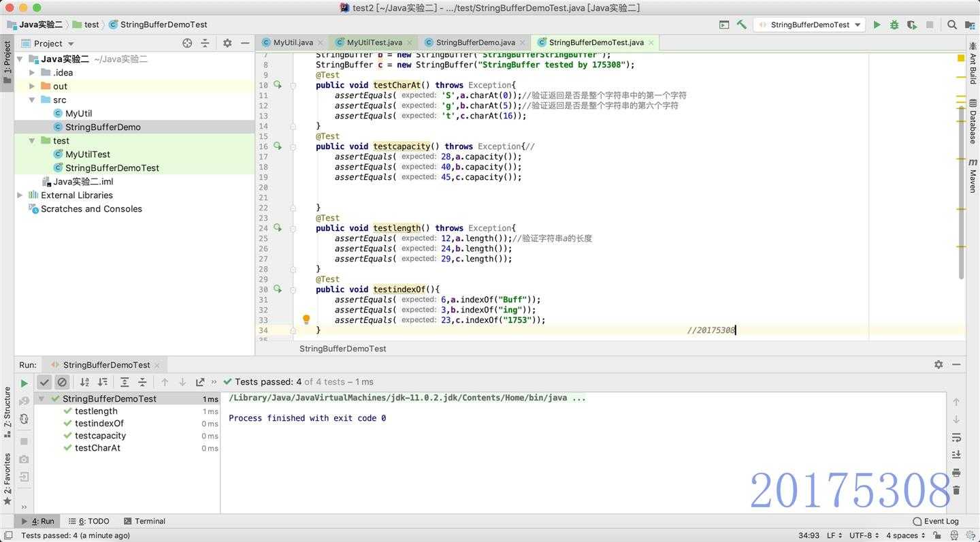Click the Build project hammer icon
This screenshot has width=980, height=542.
[742, 25]
